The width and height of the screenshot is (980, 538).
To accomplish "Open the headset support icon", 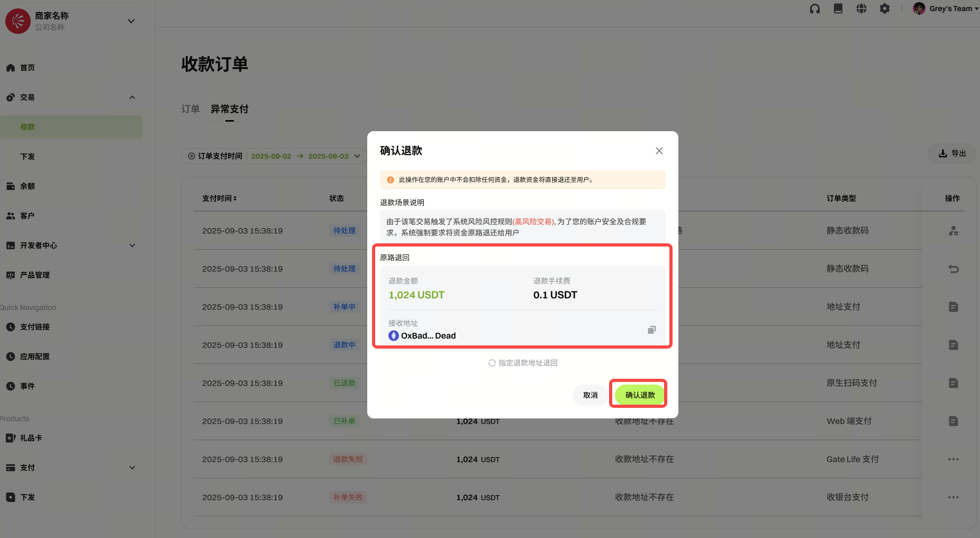I will tap(815, 8).
